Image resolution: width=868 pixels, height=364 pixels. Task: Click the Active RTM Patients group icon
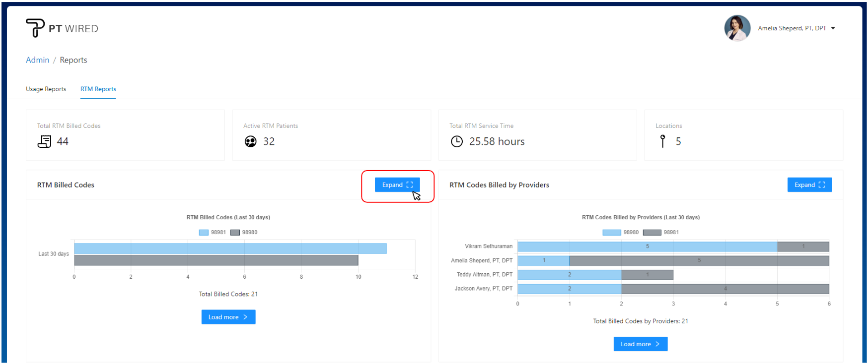click(x=251, y=142)
